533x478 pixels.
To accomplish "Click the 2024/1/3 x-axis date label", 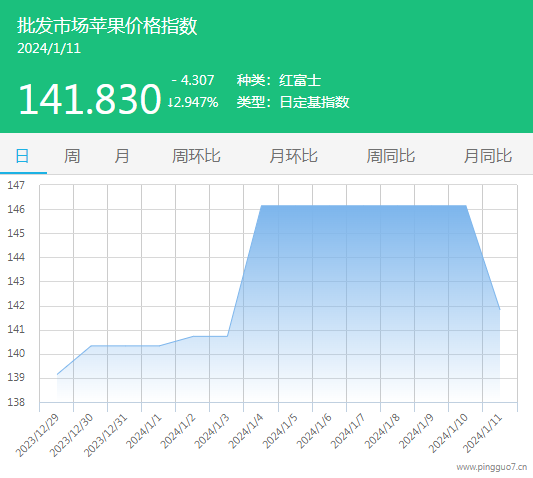I will point(212,431).
